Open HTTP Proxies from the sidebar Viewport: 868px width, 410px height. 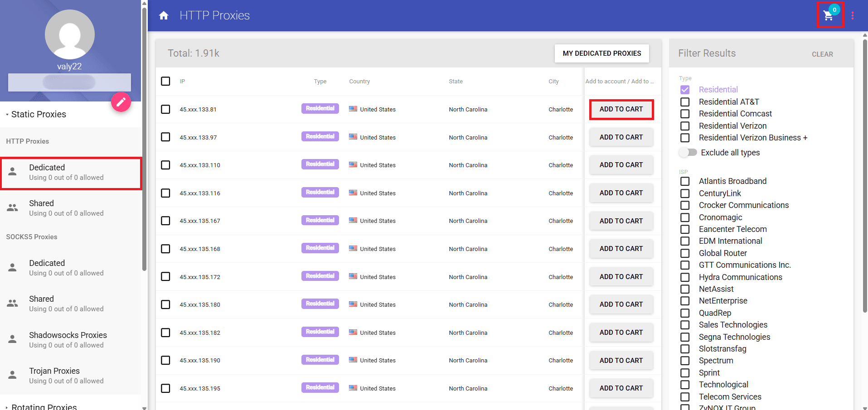coord(27,141)
